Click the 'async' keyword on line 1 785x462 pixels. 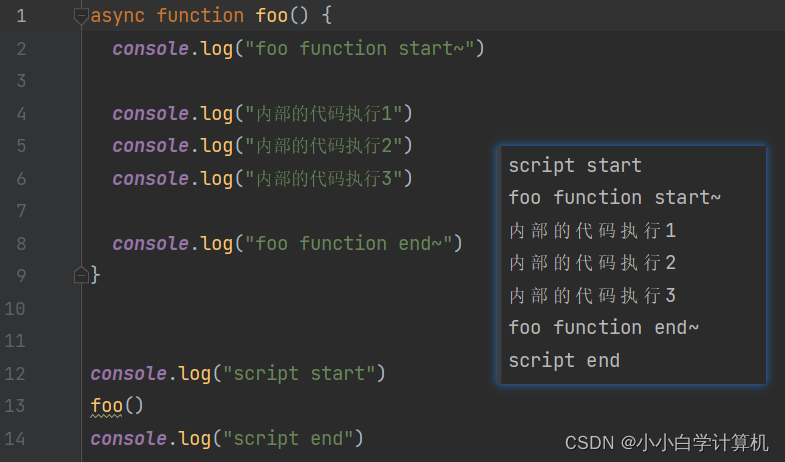pos(118,17)
